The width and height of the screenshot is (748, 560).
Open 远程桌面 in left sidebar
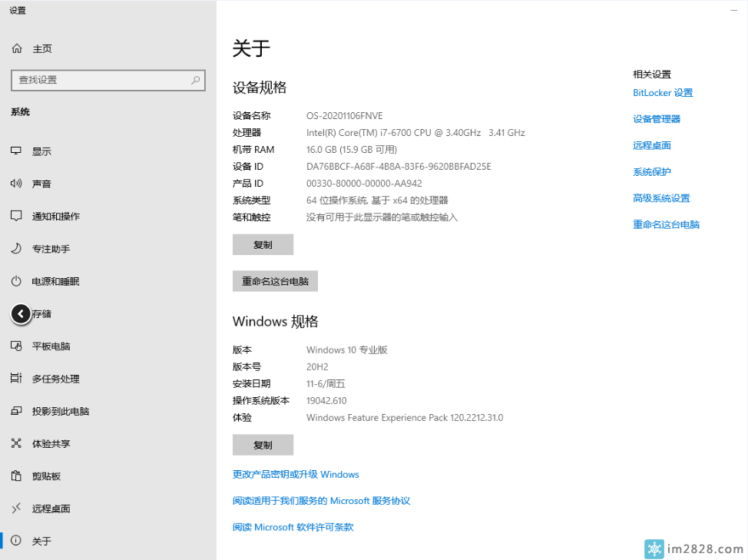[51, 509]
